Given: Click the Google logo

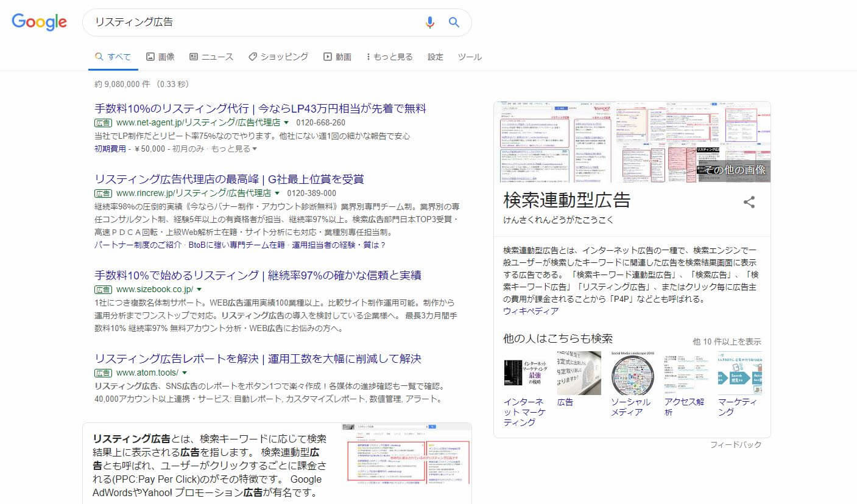Looking at the screenshot, I should click(40, 23).
